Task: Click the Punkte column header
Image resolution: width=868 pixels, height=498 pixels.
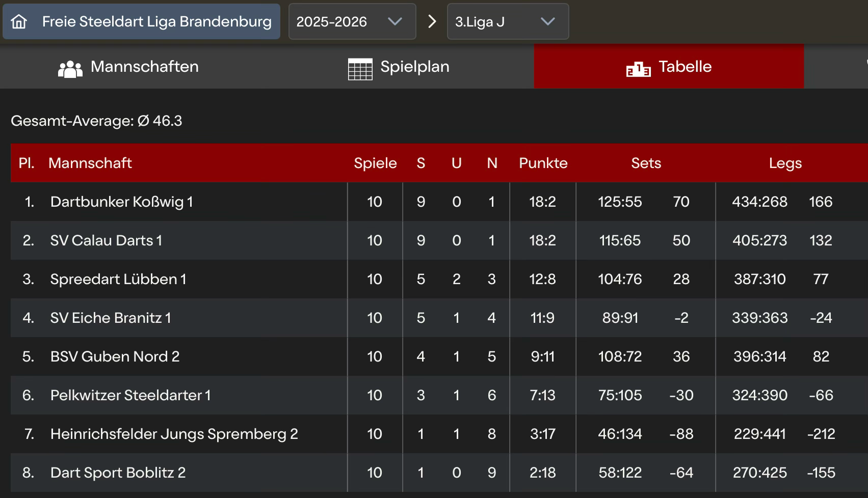Action: click(x=543, y=163)
